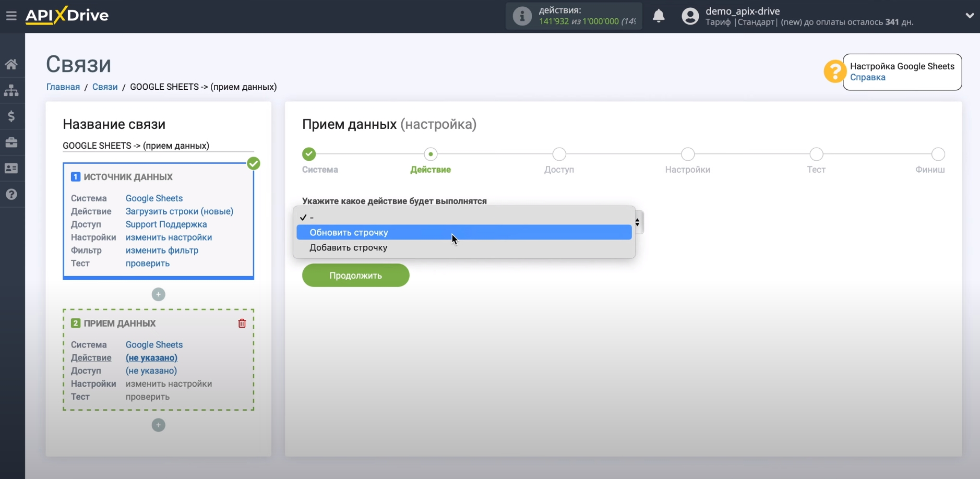Open the hamburger menu icon
The height and width of the screenshot is (479, 980).
(x=11, y=16)
